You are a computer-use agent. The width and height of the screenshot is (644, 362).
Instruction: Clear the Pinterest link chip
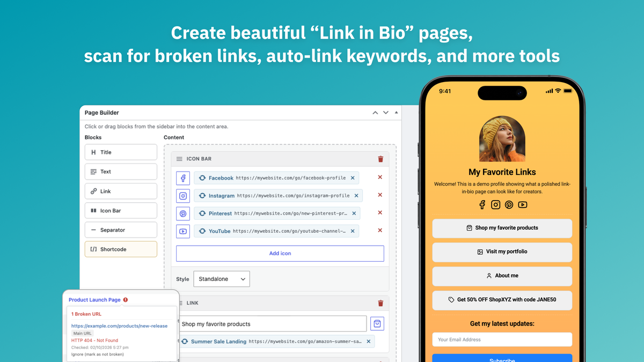[x=354, y=213]
